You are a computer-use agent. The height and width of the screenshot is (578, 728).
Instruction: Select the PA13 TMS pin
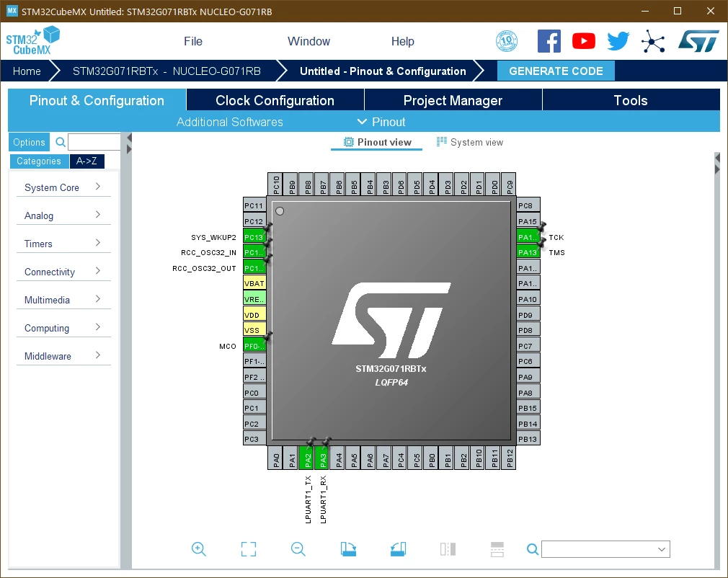click(528, 252)
